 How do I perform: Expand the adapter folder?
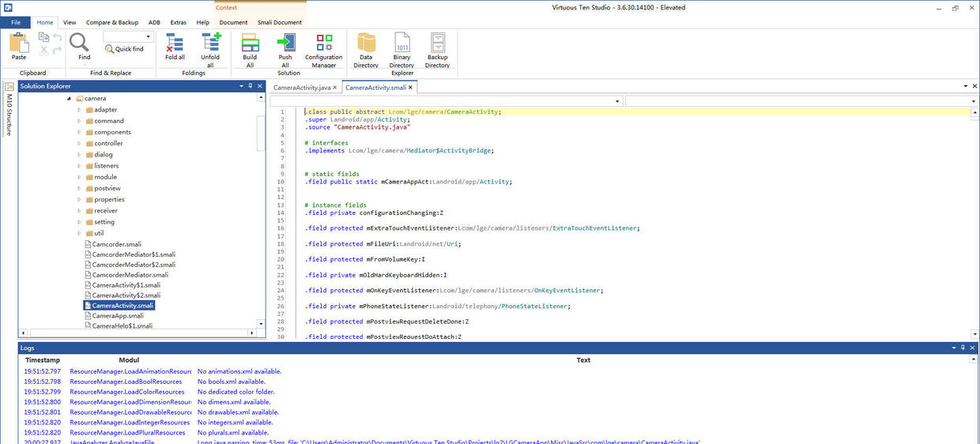79,110
